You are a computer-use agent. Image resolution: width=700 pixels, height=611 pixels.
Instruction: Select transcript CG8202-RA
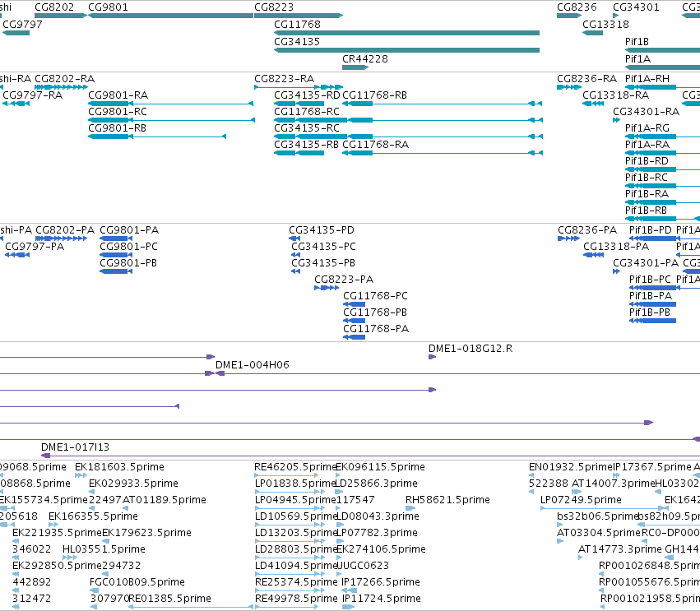pos(61,87)
